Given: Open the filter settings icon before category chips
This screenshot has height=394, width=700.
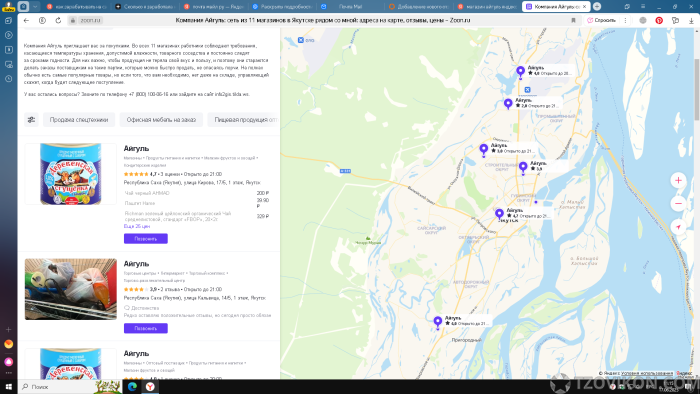Looking at the screenshot, I should point(31,120).
